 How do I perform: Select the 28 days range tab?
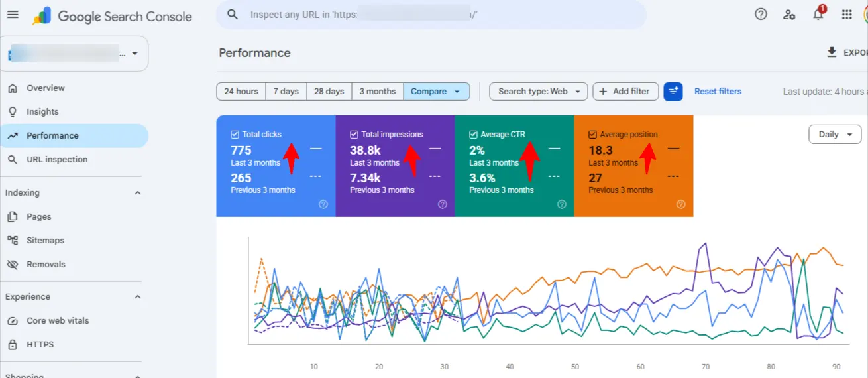tap(329, 92)
